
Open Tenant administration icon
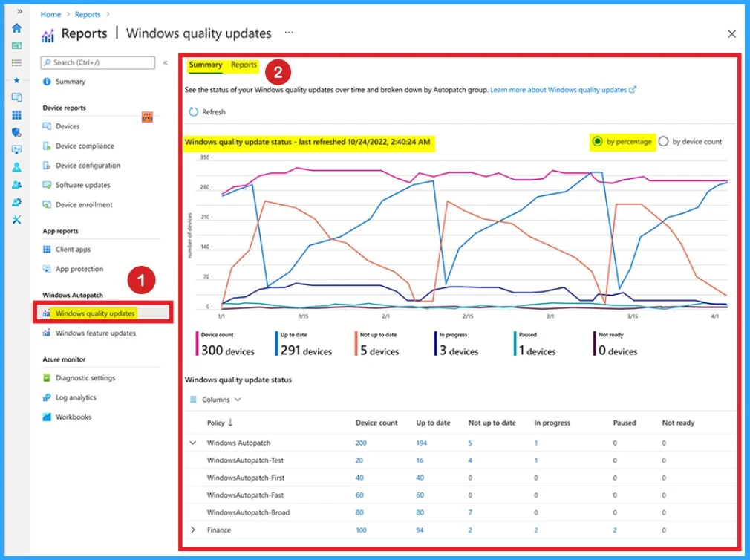coord(17,202)
